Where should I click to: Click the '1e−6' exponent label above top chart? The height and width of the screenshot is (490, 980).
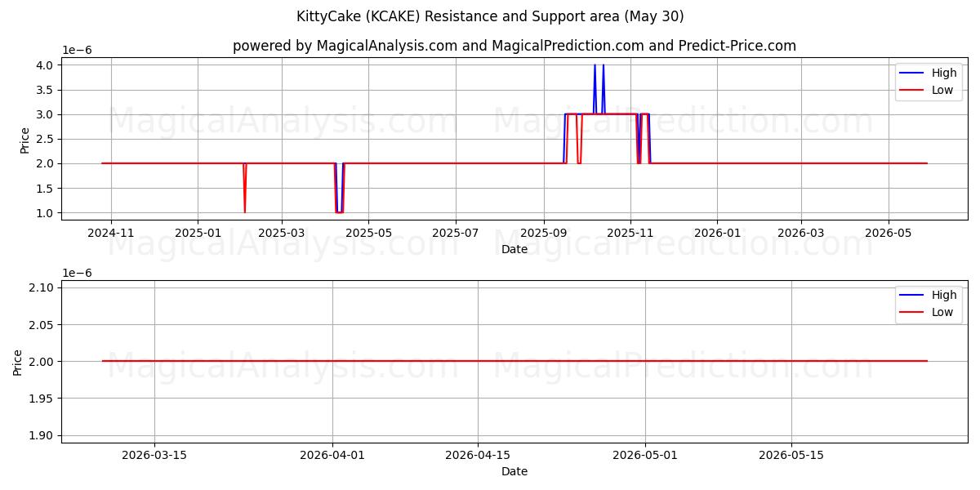coord(78,51)
